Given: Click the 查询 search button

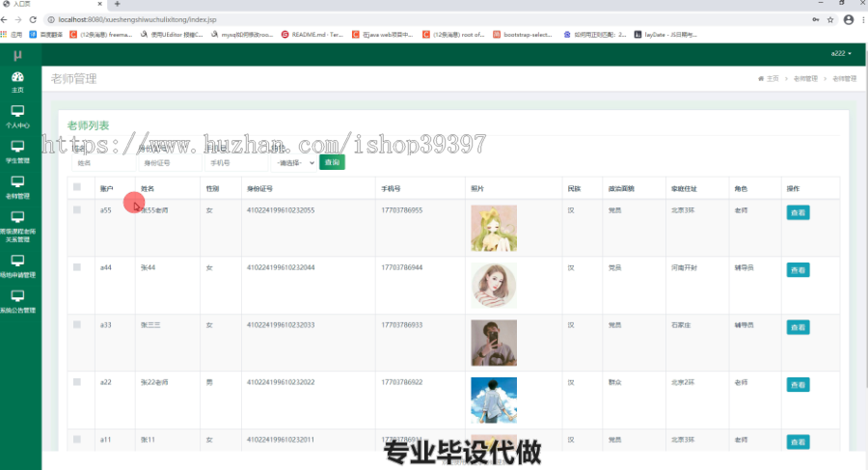Looking at the screenshot, I should point(332,162).
